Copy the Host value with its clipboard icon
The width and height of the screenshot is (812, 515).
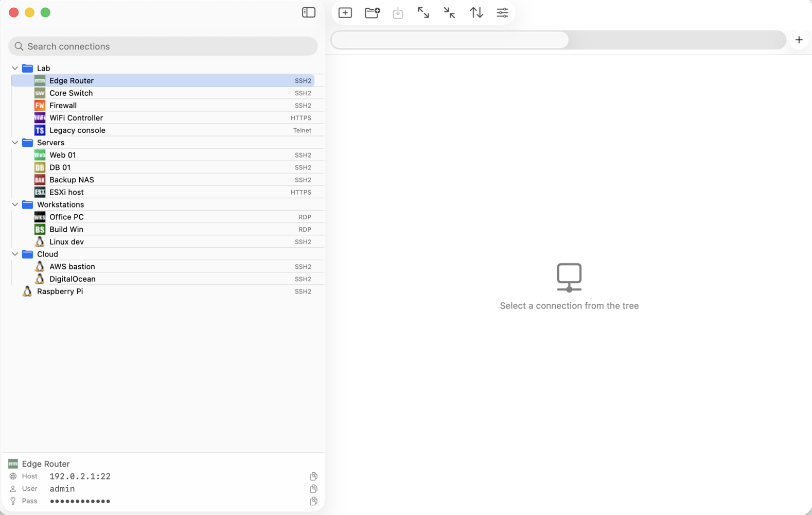(x=313, y=476)
